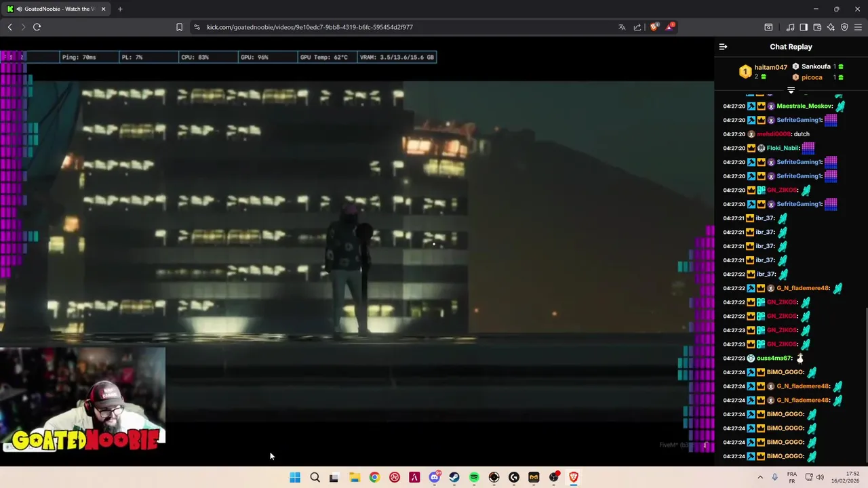
Task: Collapse the Chat Replay panel icon
Action: pyautogui.click(x=723, y=47)
